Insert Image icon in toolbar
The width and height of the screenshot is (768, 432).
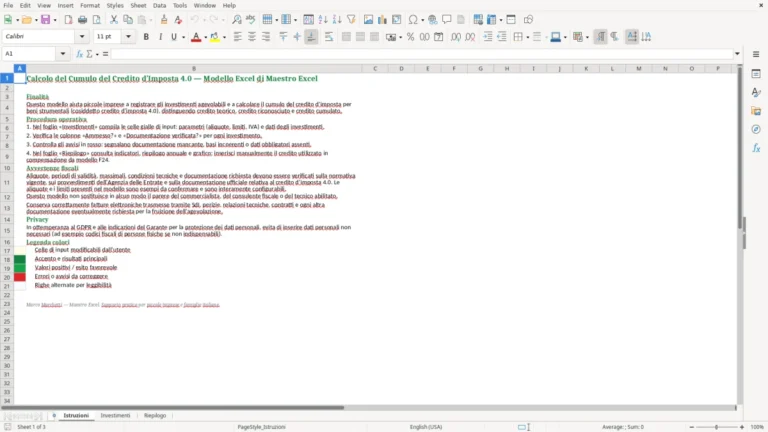368,20
